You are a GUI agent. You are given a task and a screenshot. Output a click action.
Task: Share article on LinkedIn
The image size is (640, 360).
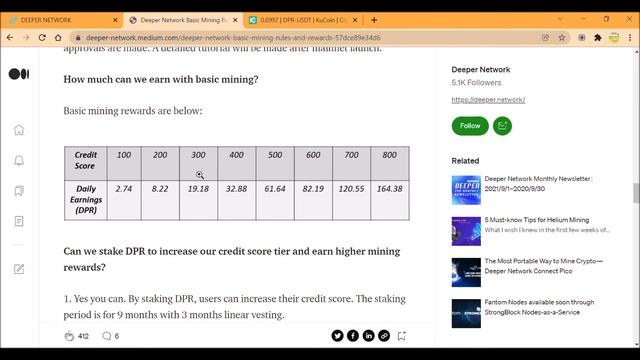(x=368, y=336)
